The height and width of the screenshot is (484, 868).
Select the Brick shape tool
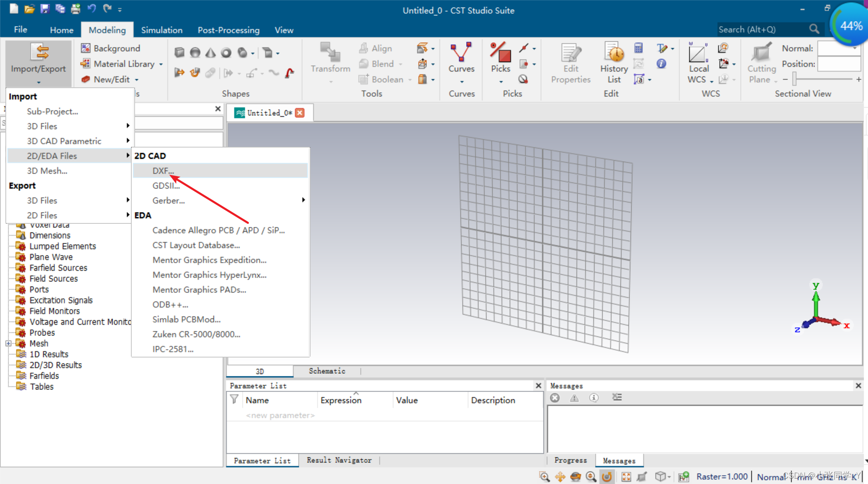[179, 53]
